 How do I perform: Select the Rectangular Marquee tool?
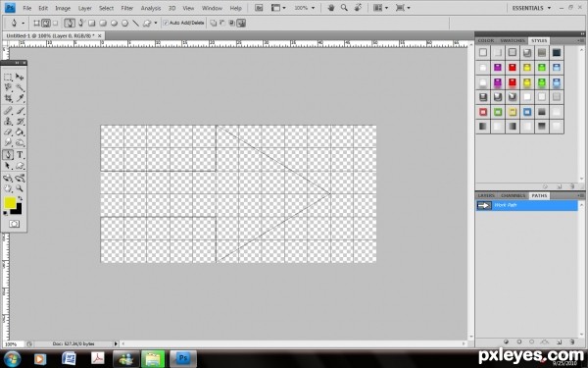8,77
